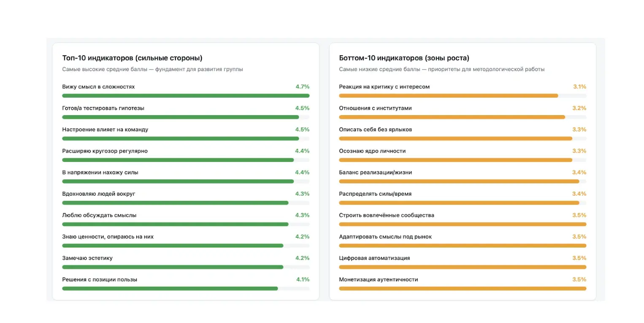Click the progress bar for Расширяю кругозор регулярно

(x=186, y=160)
